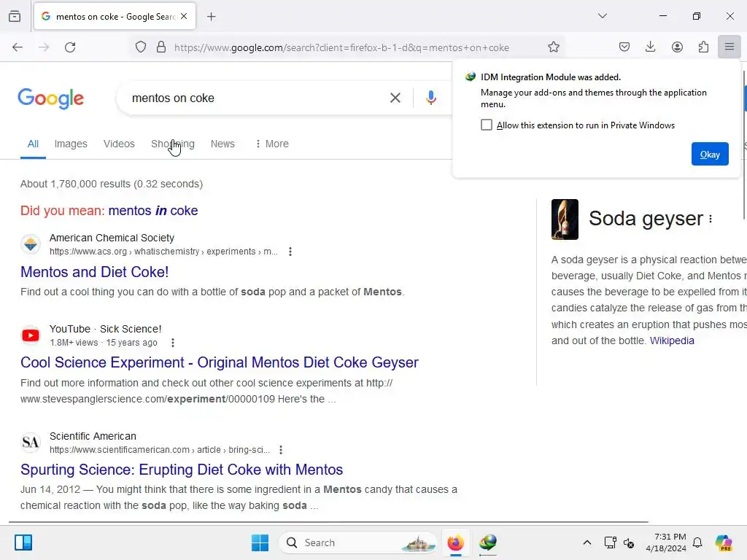Switch to the Shopping results tab

click(172, 144)
